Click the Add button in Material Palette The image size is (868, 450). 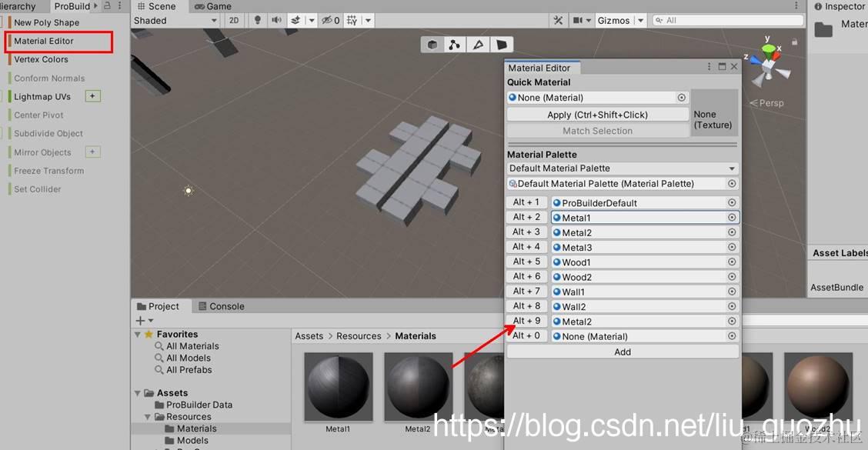623,352
